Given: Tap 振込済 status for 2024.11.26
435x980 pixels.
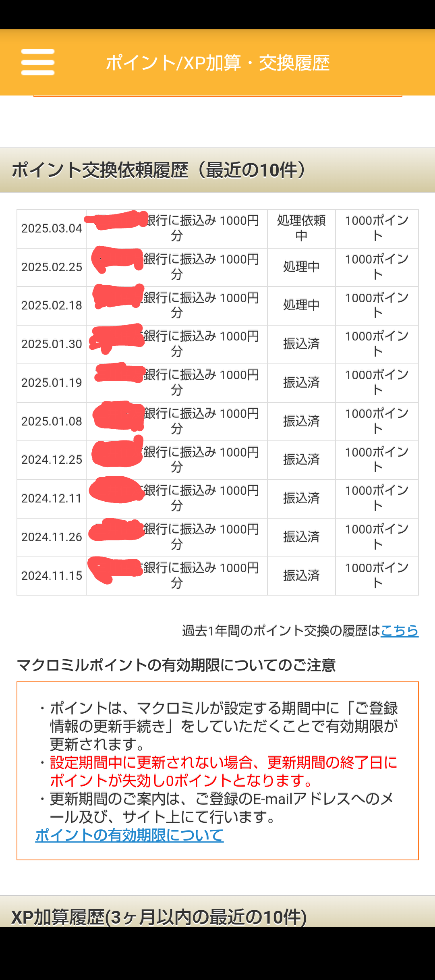Looking at the screenshot, I should tap(301, 537).
